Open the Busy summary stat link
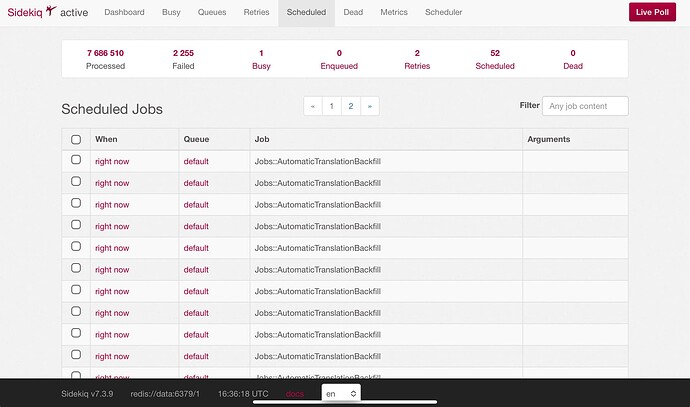 [261, 66]
